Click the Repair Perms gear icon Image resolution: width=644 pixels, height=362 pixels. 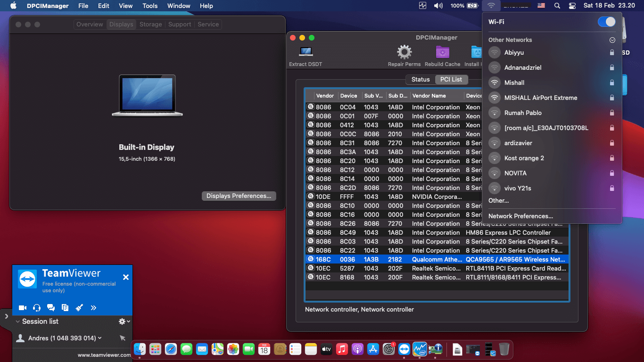coord(404,52)
